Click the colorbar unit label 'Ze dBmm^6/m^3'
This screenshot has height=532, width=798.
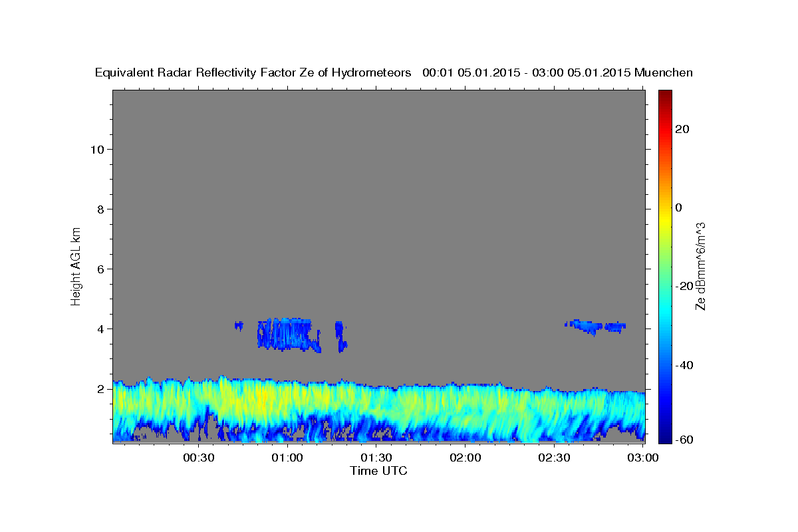click(x=700, y=265)
